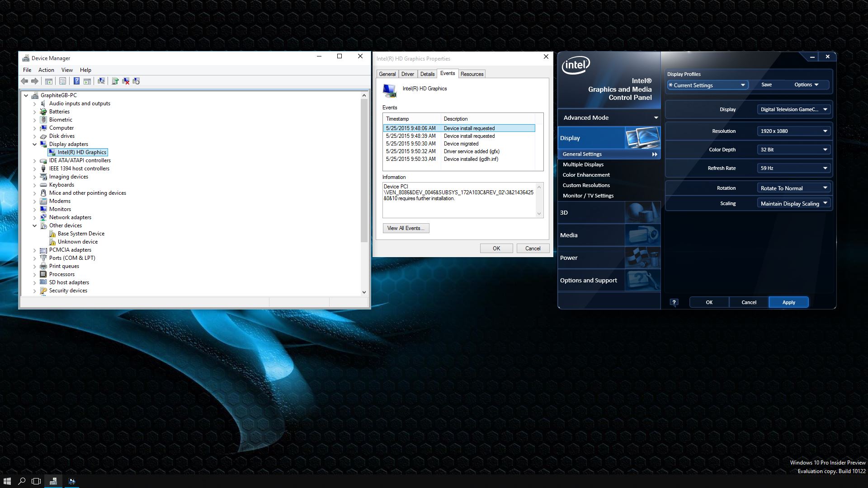The image size is (868, 488).
Task: Expand the Network adapters node
Action: click(34, 217)
